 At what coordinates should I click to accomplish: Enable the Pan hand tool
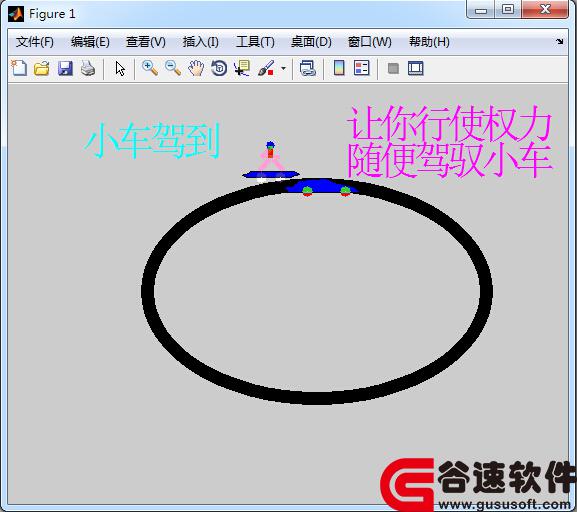point(196,68)
